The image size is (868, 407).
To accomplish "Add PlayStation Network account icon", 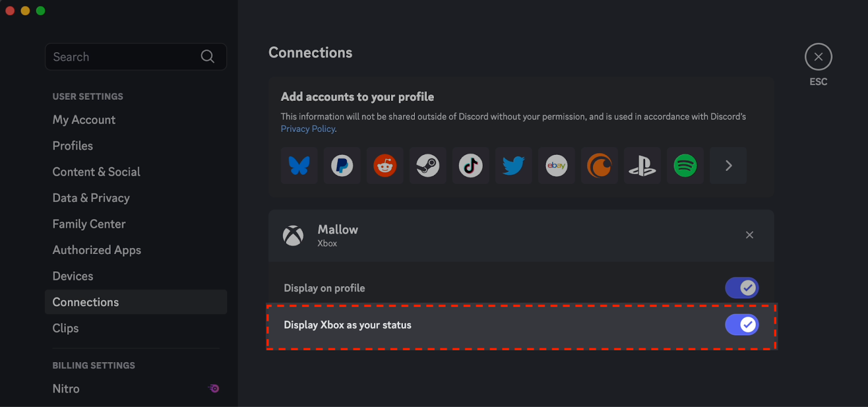I will 642,166.
